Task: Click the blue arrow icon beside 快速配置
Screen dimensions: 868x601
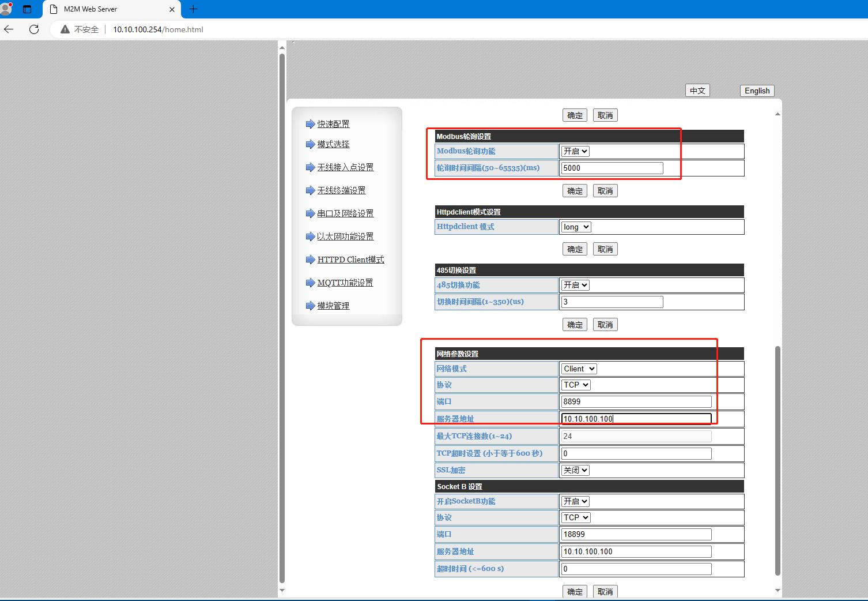Action: [x=310, y=124]
